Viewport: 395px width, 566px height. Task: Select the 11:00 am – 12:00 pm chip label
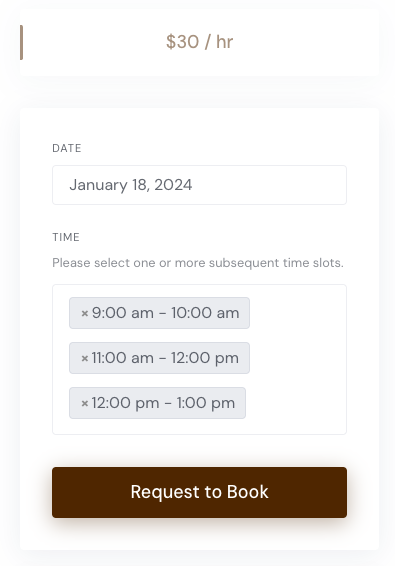(165, 358)
